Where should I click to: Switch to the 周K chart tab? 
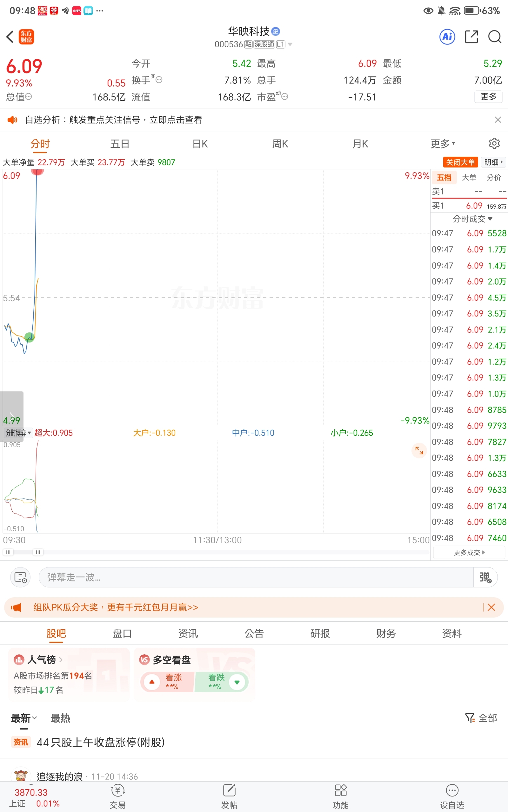(280, 144)
